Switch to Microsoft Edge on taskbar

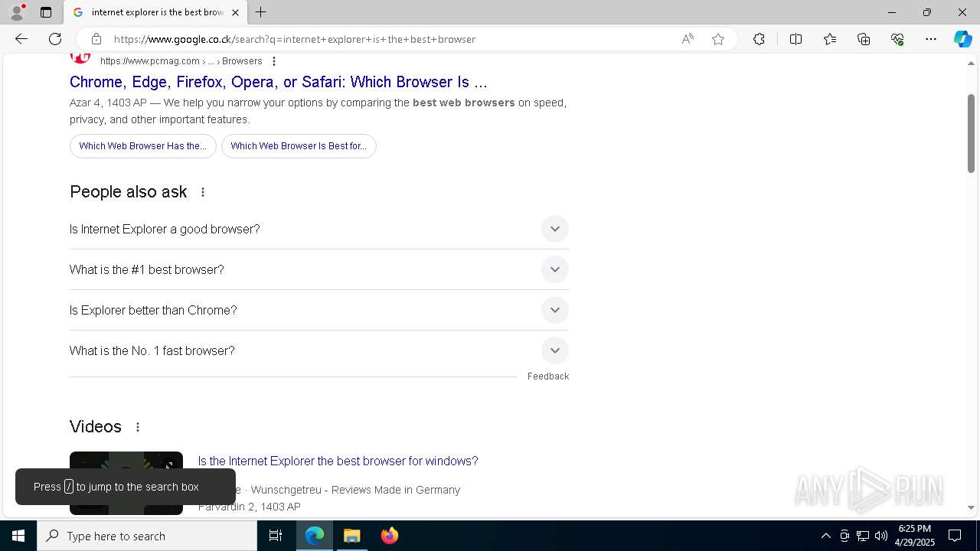315,536
